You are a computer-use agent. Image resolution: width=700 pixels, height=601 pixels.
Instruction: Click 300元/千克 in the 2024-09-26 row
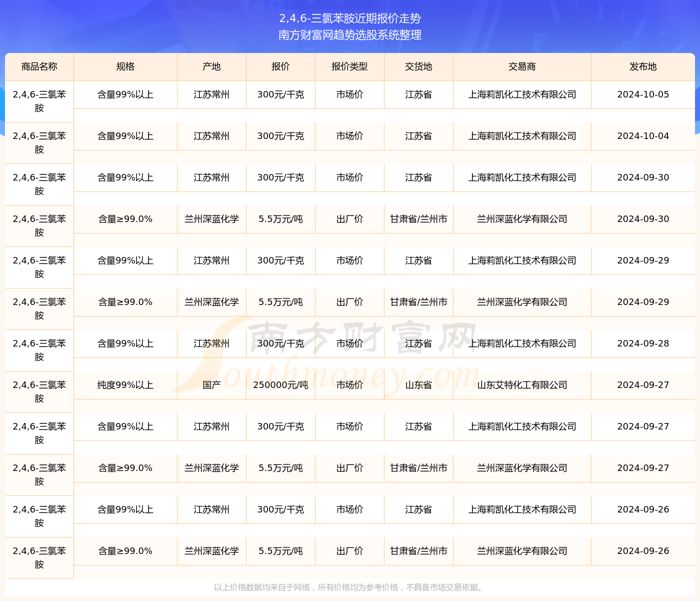click(x=281, y=509)
